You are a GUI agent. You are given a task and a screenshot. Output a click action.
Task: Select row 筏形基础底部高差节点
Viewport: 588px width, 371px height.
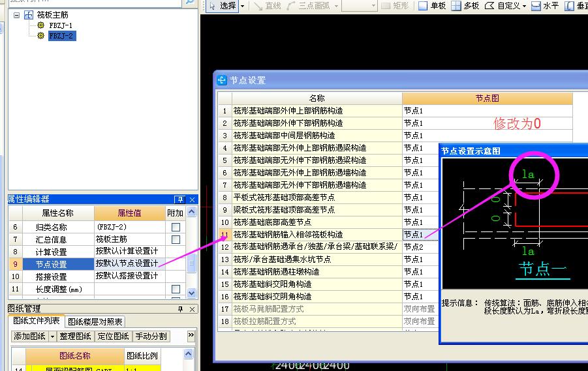tap(317, 222)
